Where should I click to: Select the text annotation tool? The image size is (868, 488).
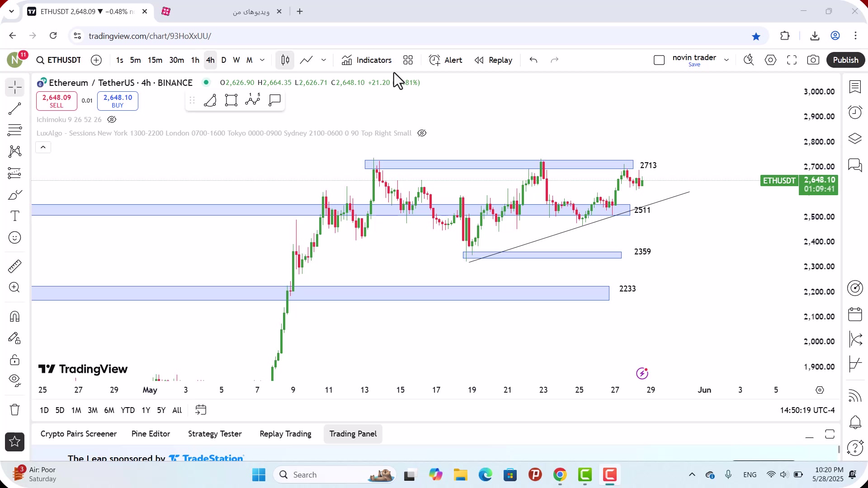pos(15,216)
